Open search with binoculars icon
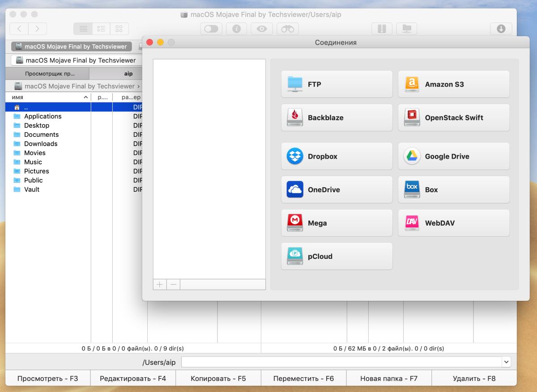The height and width of the screenshot is (392, 537). [287, 29]
